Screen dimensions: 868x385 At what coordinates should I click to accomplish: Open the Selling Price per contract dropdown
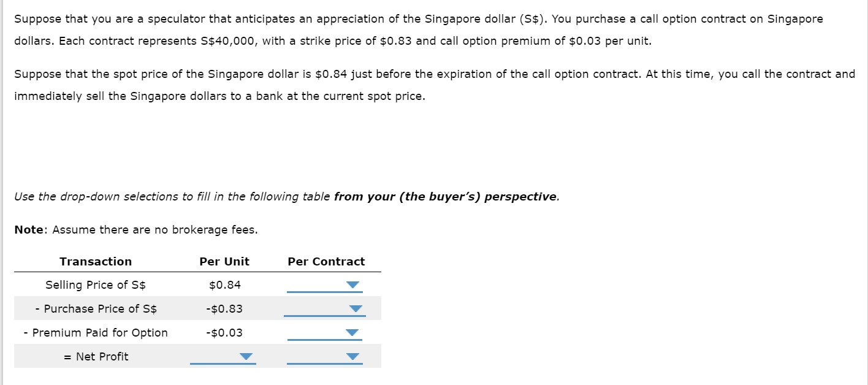325,286
